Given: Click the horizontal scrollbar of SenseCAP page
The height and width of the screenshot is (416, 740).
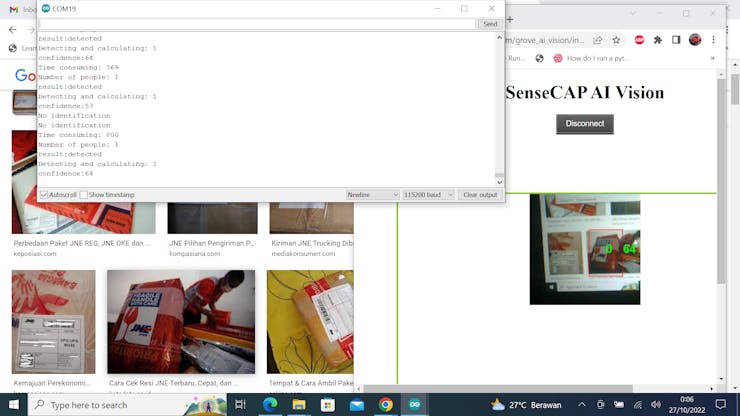Looking at the screenshot, I should (x=498, y=388).
